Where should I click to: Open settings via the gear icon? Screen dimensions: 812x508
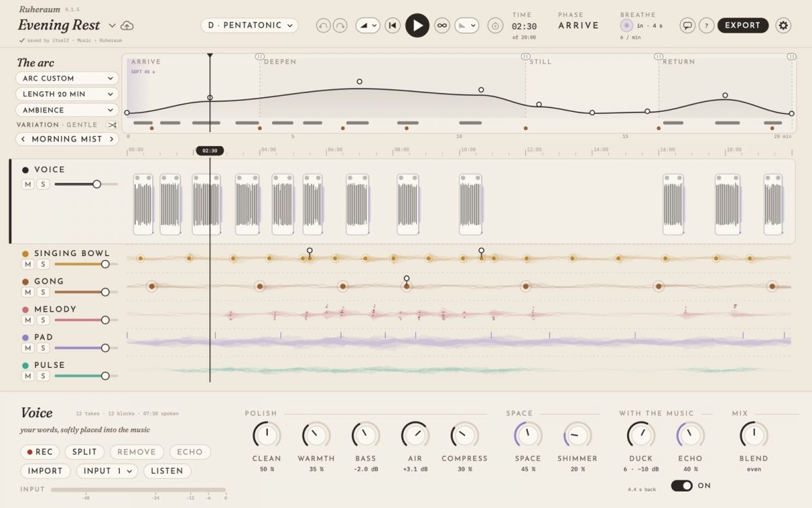(784, 26)
